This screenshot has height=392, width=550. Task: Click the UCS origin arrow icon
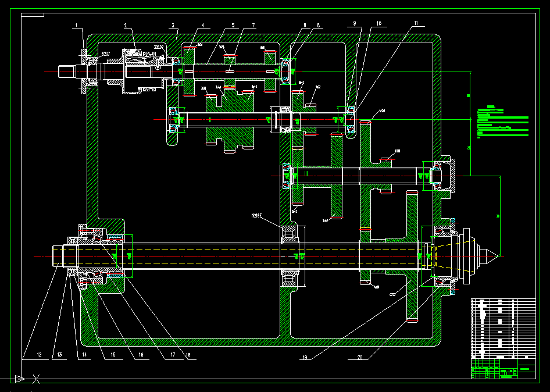point(20,379)
